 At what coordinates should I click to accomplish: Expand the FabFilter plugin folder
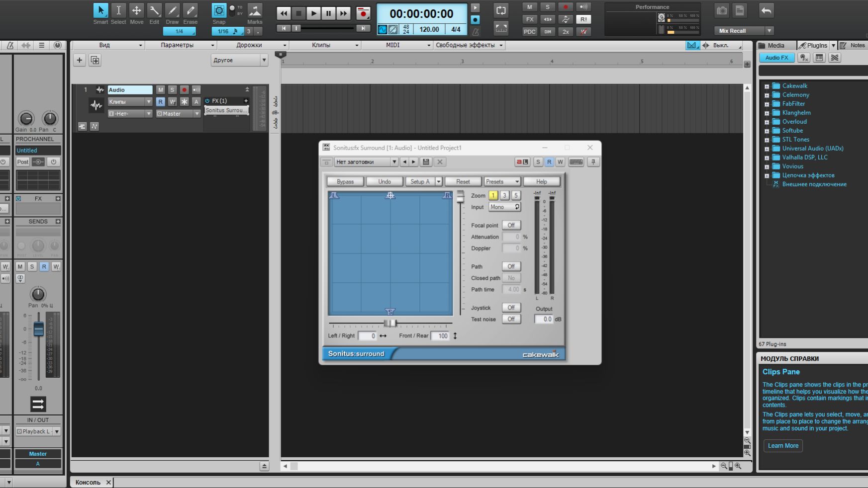(x=767, y=104)
